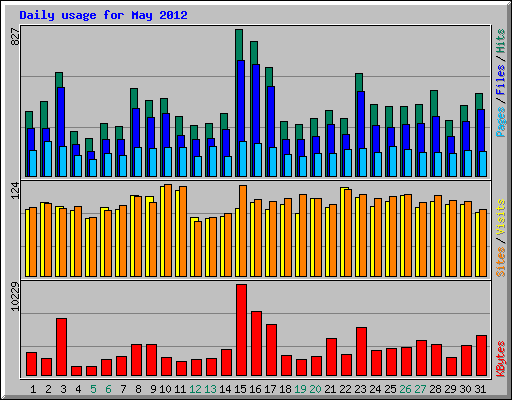Click day 10 on the x-axis
The width and height of the screenshot is (512, 400).
tap(165, 389)
